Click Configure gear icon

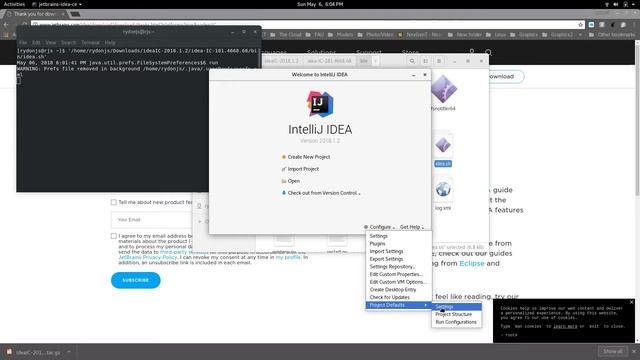point(366,227)
